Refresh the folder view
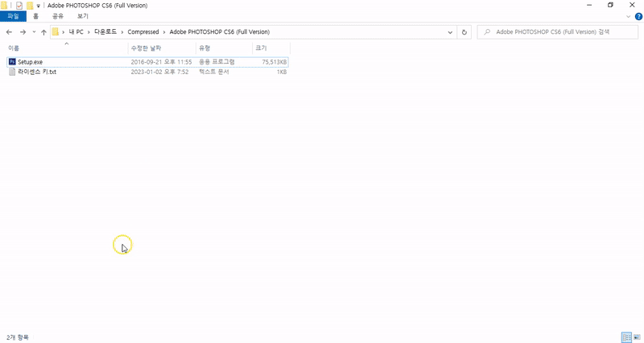Viewport: 644px width, 343px height. click(x=464, y=32)
